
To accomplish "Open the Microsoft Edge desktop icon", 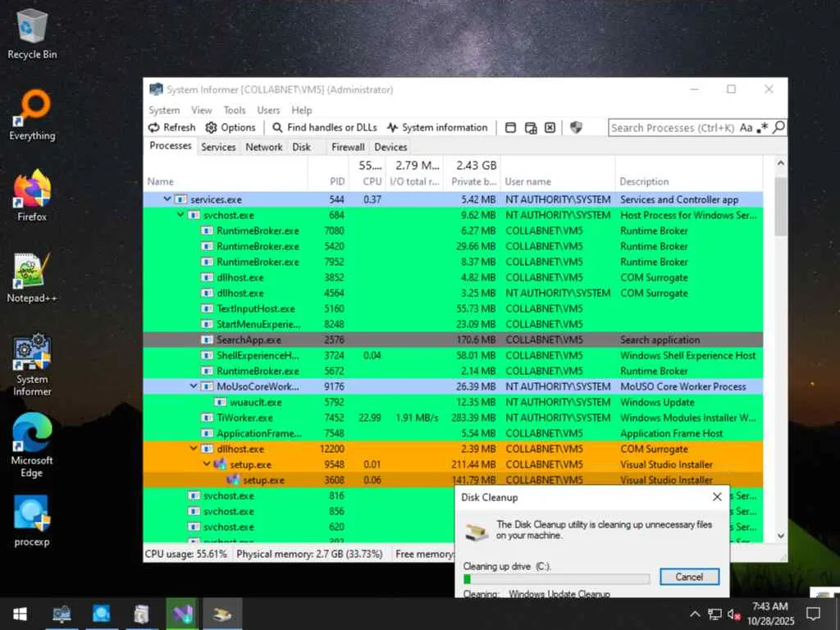I will 32,445.
